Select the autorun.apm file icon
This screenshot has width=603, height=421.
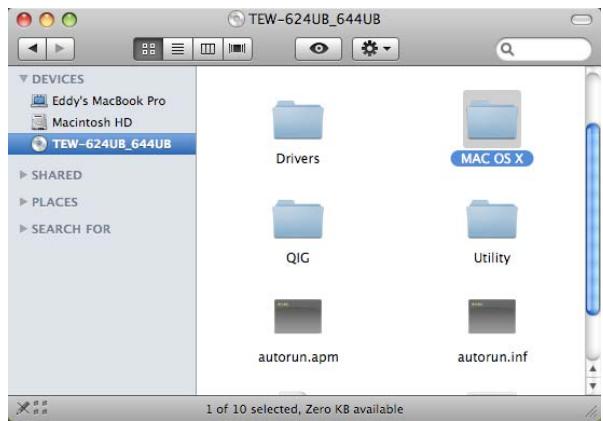pyautogui.click(x=298, y=316)
